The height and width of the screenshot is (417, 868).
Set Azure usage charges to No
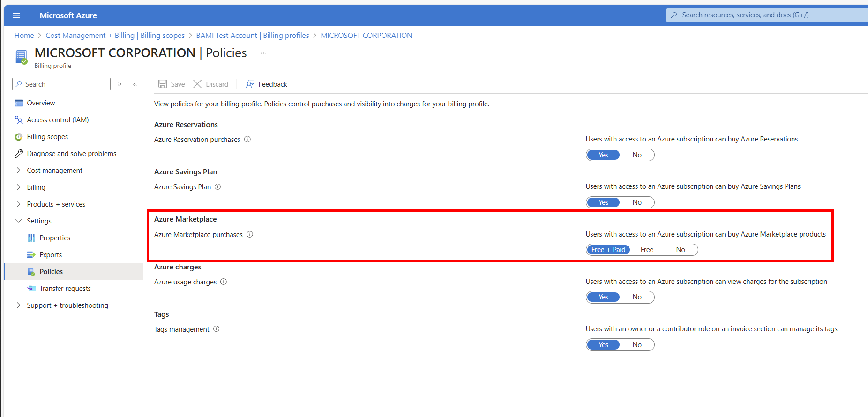click(637, 297)
